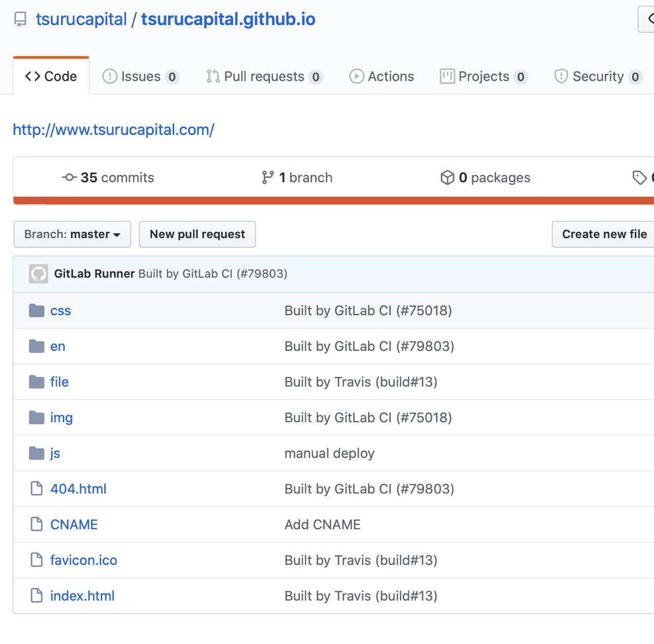Open the img folder
Image resolution: width=654 pixels, height=644 pixels.
(x=61, y=418)
